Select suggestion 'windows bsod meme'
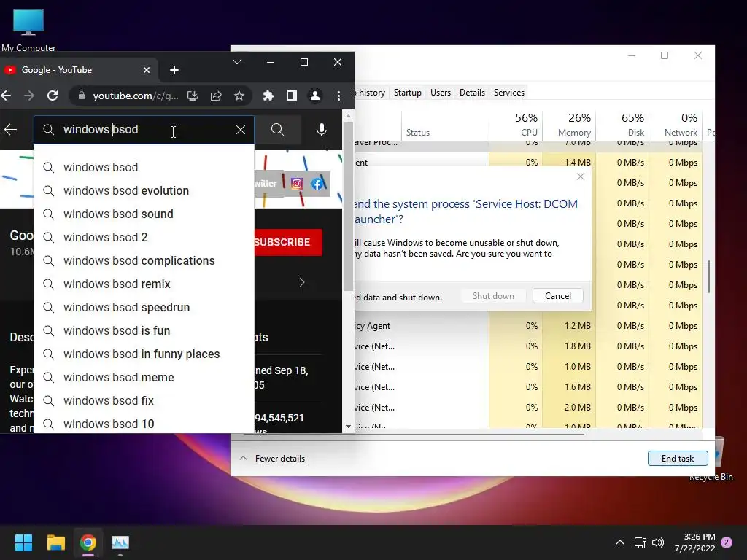 pyautogui.click(x=144, y=377)
